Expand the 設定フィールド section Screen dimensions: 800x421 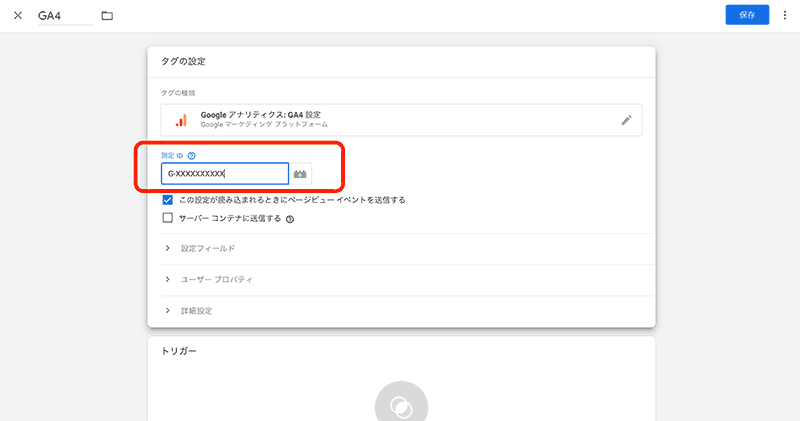pyautogui.click(x=408, y=249)
